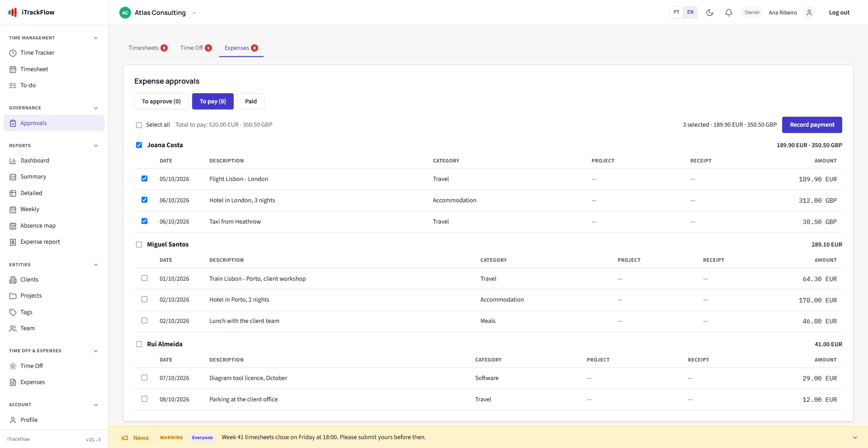The image size is (868, 448).
Task: Switch language to EN
Action: pos(690,12)
